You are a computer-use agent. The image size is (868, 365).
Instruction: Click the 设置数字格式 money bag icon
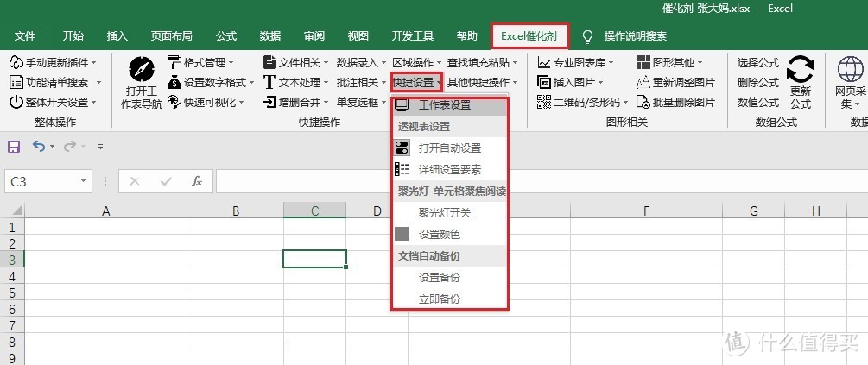(x=174, y=82)
